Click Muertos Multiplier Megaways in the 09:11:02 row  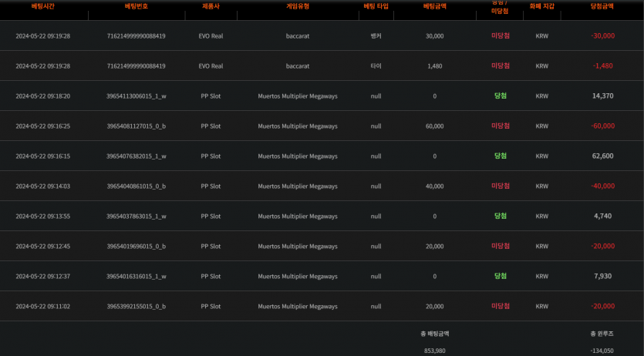coord(298,307)
